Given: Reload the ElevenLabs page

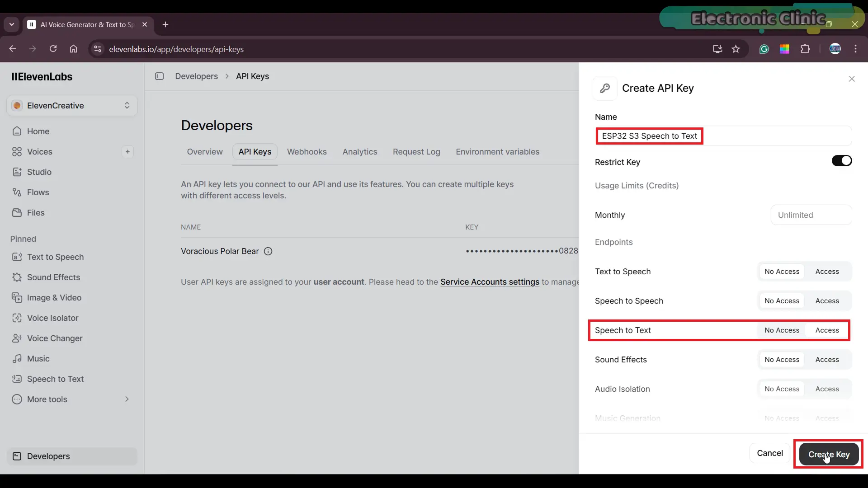Looking at the screenshot, I should tap(53, 49).
